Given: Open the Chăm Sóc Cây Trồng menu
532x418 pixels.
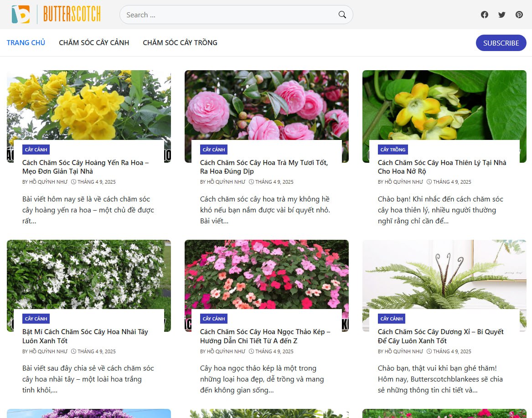Looking at the screenshot, I should pos(180,43).
